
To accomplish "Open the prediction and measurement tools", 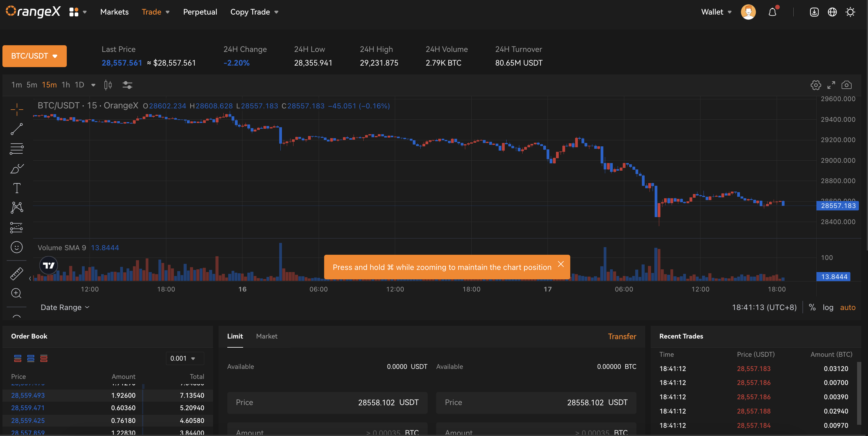I will click(x=16, y=227).
